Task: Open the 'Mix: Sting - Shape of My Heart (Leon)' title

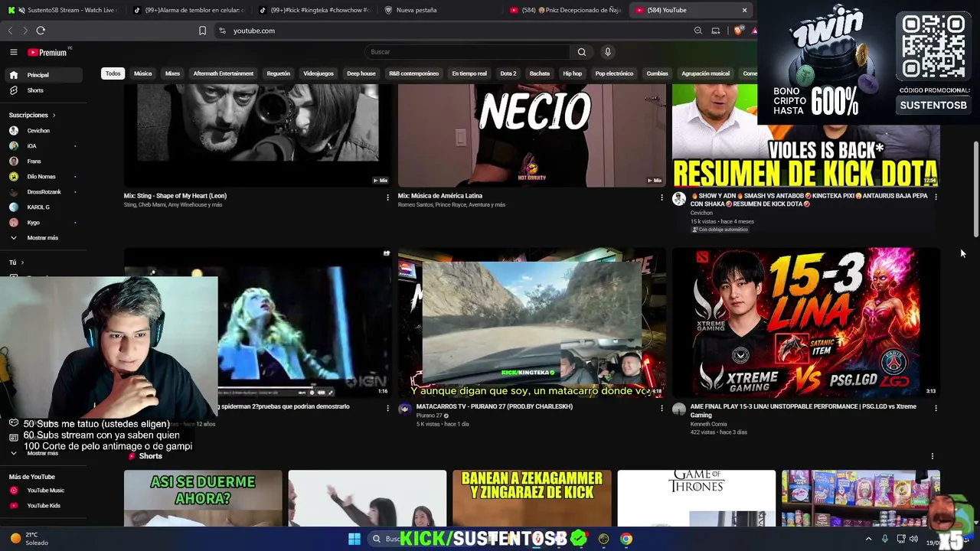Action: coord(175,196)
